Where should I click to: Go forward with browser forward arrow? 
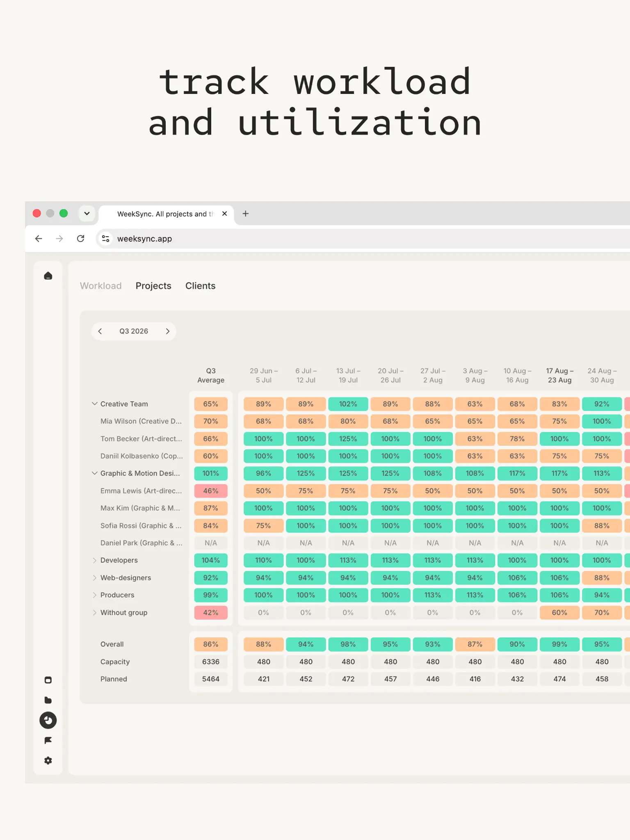click(x=59, y=239)
